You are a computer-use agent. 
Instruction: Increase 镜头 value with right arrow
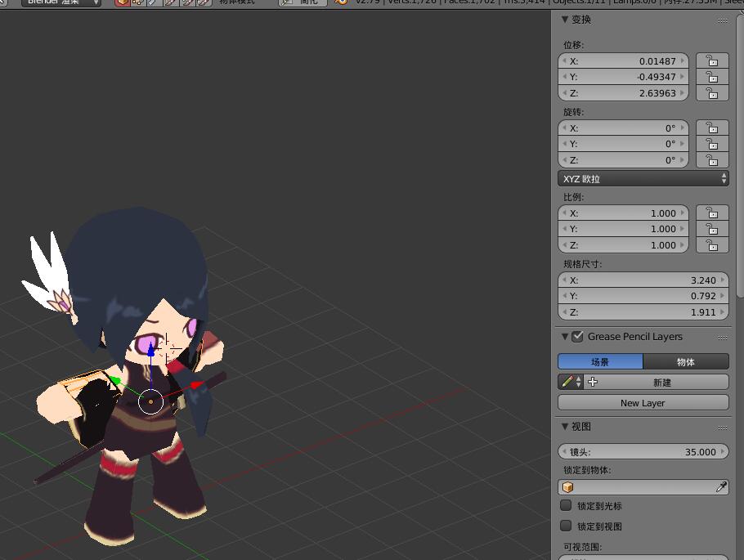[x=723, y=451]
